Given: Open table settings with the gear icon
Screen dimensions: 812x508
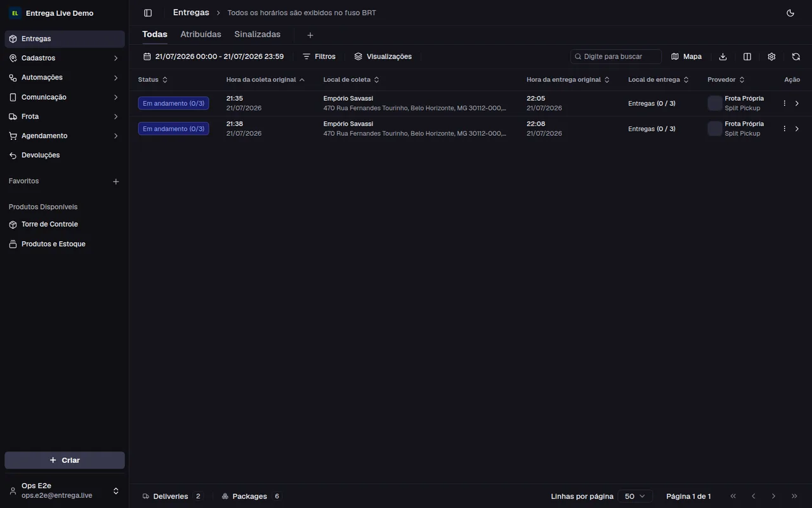Looking at the screenshot, I should click(x=771, y=57).
